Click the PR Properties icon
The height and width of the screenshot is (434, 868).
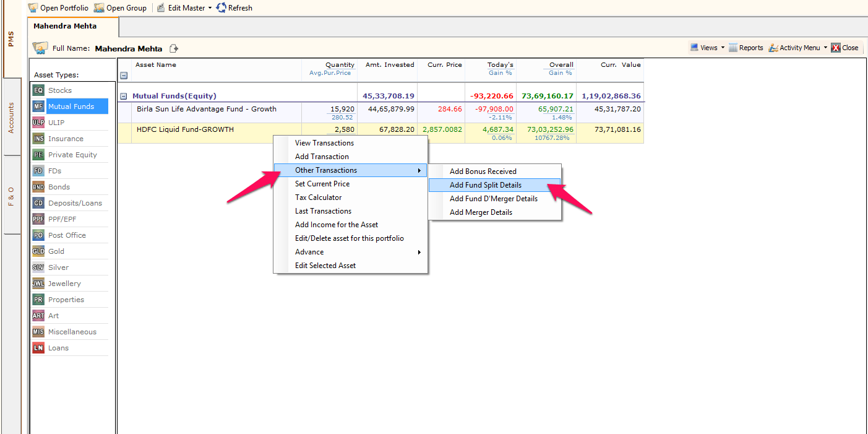point(38,300)
